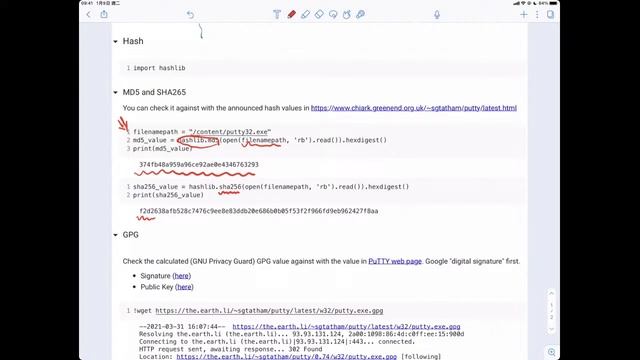Tap the Wi-Fi status icon
Screen dimensions: 640x360
pos(523,3)
